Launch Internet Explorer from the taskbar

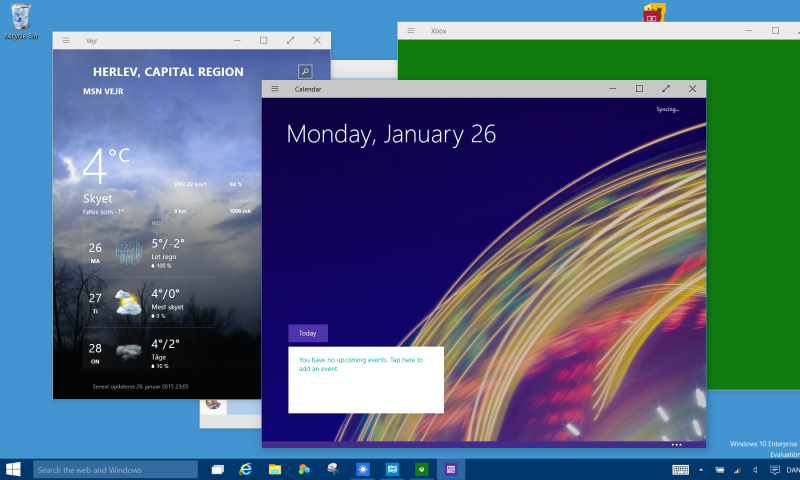[x=246, y=469]
